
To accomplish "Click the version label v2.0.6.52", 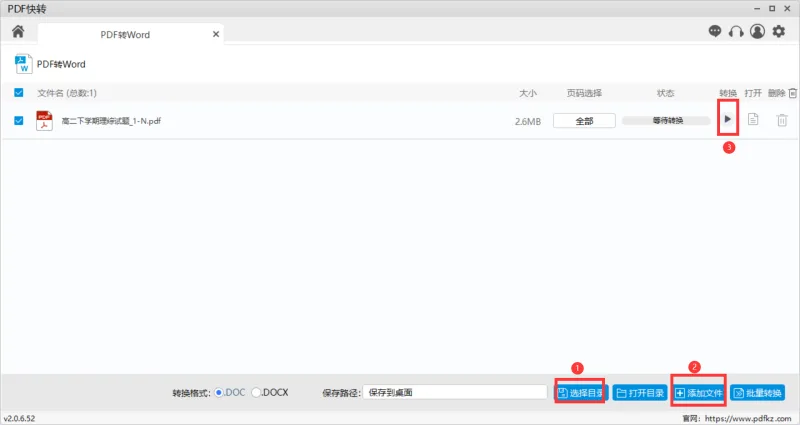I will coord(19,418).
